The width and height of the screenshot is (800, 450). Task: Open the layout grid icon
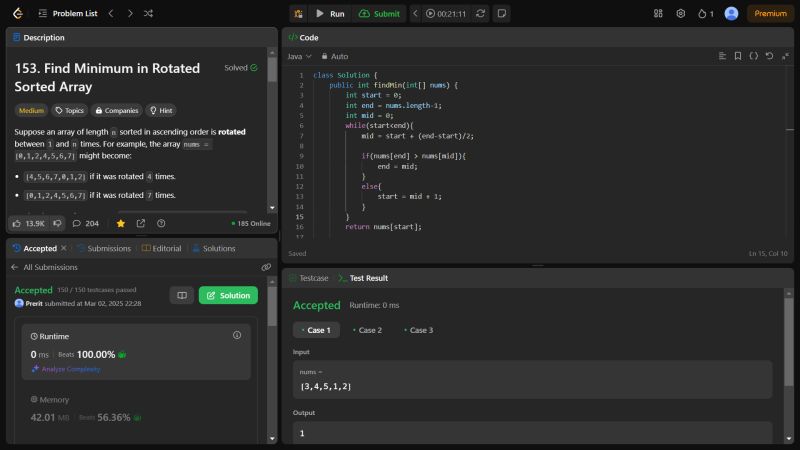coord(658,13)
